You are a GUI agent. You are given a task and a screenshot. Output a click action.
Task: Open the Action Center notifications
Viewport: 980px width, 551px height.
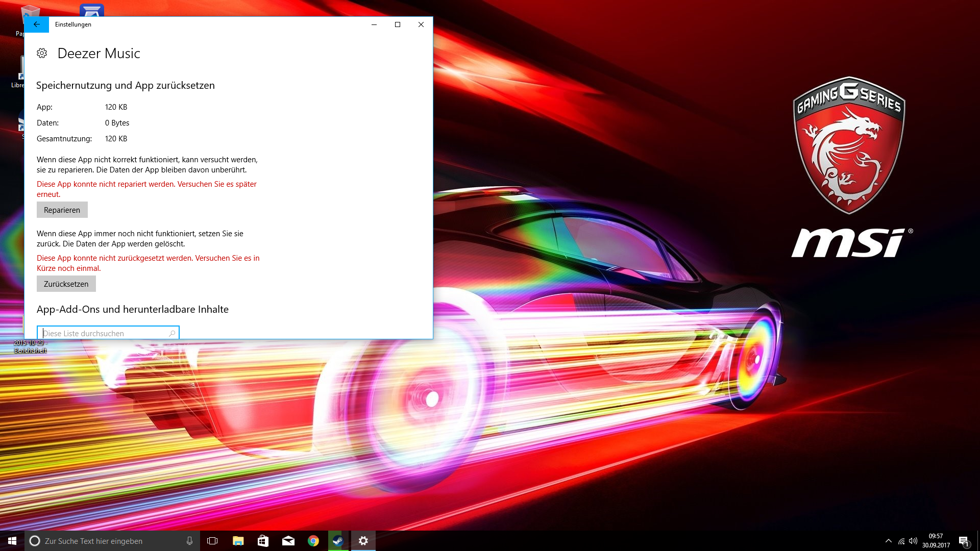pyautogui.click(x=964, y=541)
